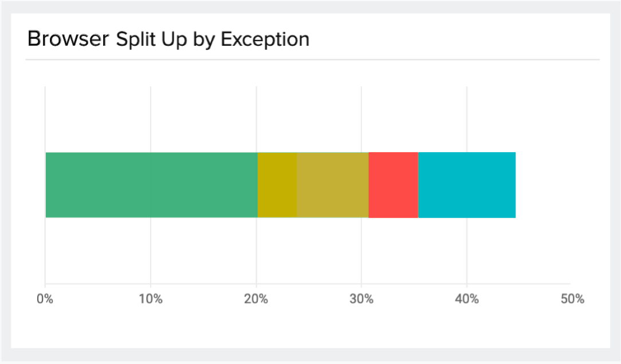Viewport: 621px width, 364px height.
Task: Select the 30% axis label
Action: click(x=361, y=299)
